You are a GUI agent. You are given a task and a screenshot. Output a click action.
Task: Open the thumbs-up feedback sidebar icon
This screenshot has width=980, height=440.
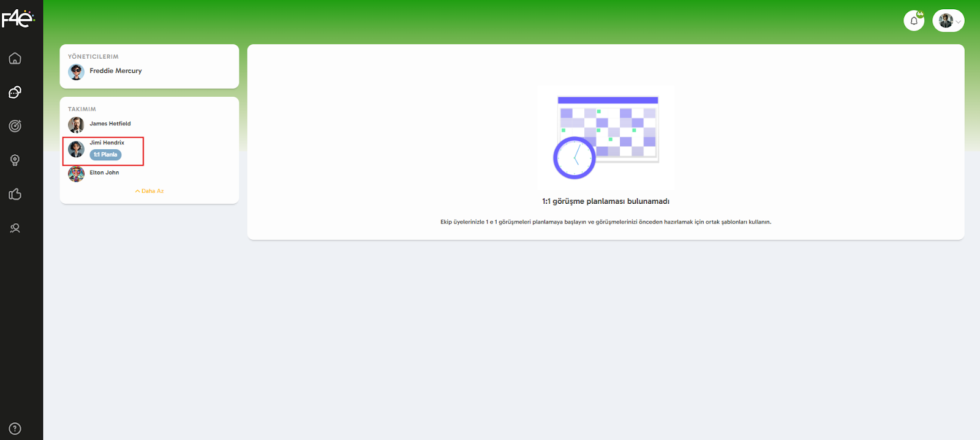[15, 195]
